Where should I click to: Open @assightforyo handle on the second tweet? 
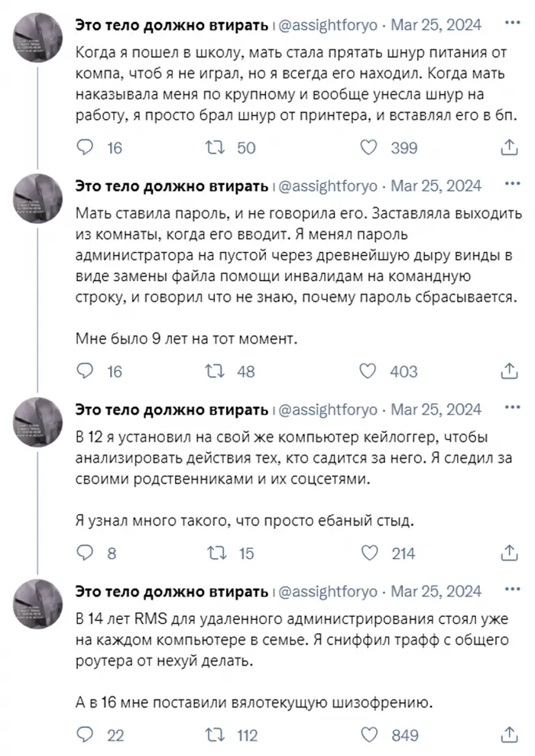point(329,186)
